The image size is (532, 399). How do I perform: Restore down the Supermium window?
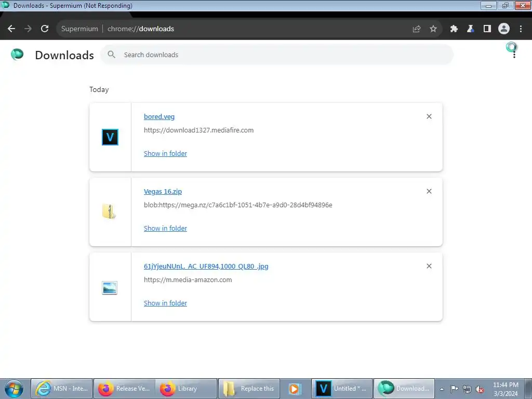point(506,5)
